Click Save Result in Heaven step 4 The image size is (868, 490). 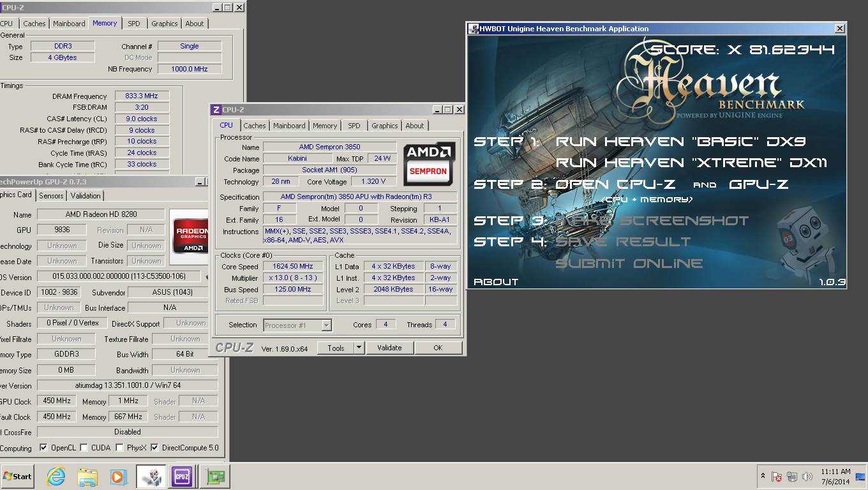(x=623, y=242)
